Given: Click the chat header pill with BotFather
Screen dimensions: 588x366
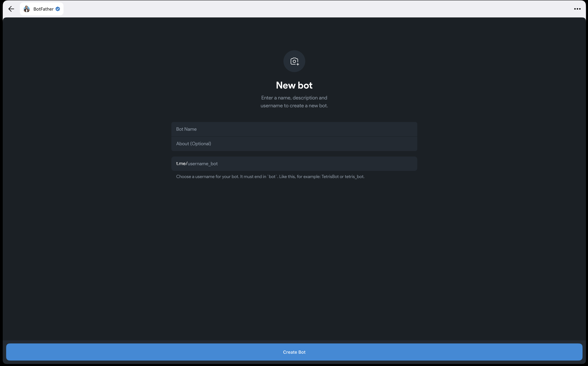Looking at the screenshot, I should point(42,9).
